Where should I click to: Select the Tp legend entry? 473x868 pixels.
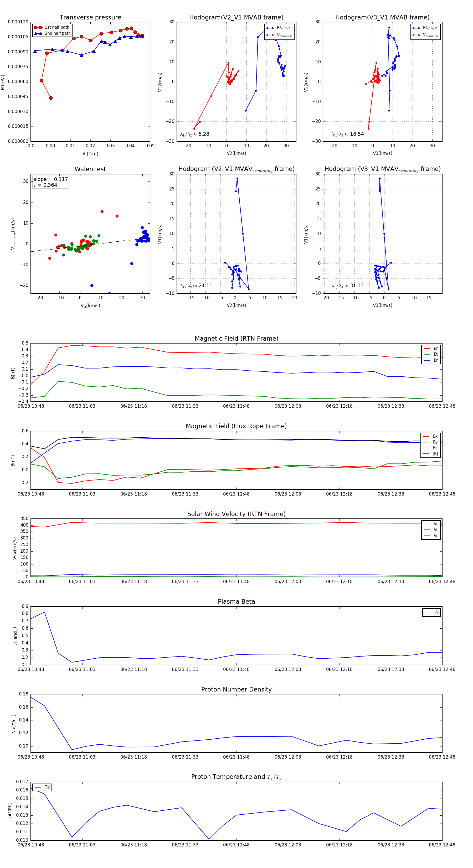click(x=42, y=788)
